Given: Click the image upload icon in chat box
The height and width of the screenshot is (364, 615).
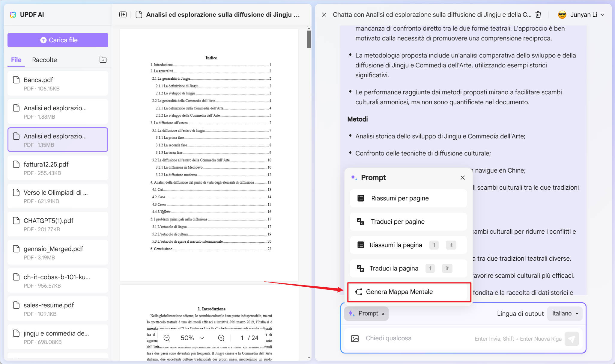Looking at the screenshot, I should (x=355, y=339).
